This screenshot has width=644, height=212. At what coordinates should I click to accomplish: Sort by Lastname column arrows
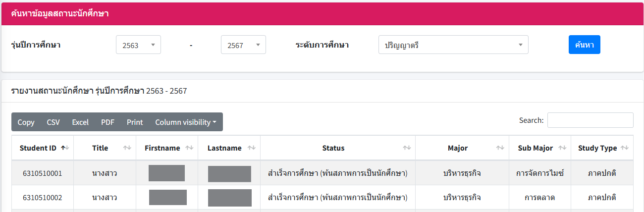click(x=252, y=148)
